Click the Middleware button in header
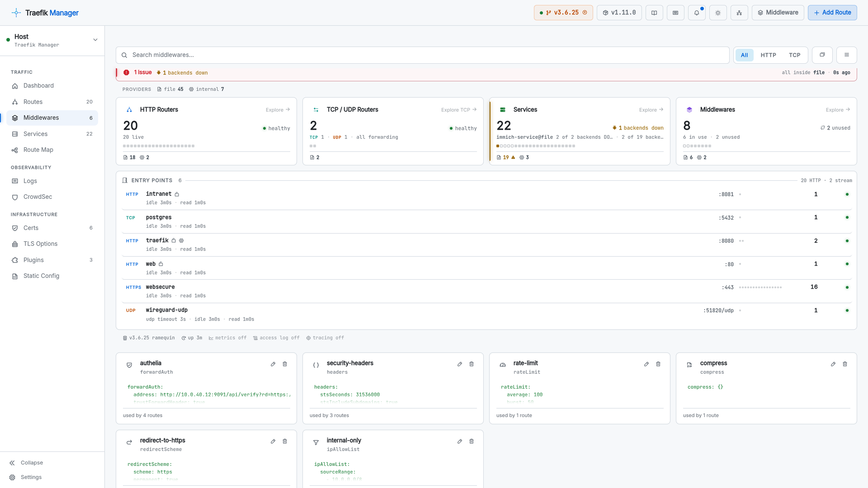The width and height of the screenshot is (868, 488). 778,13
